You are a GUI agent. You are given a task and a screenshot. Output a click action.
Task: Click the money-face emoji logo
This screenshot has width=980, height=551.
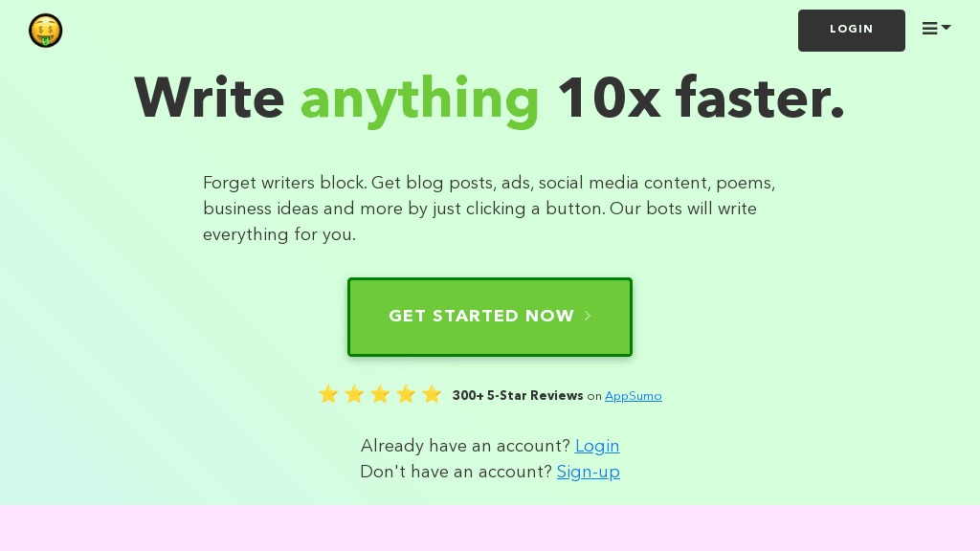pyautogui.click(x=46, y=31)
